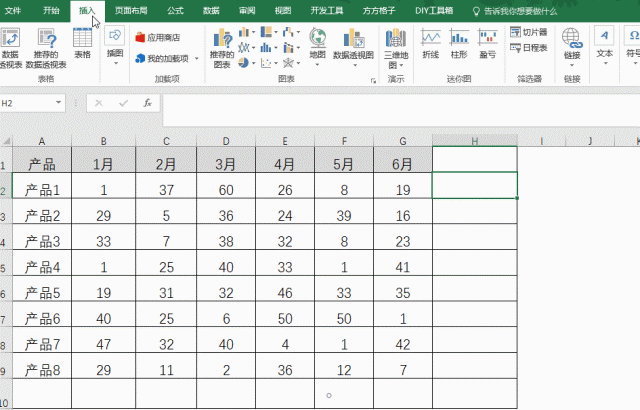The image size is (640, 410).
Task: Insert a Slicer (切片器)
Action: click(529, 32)
